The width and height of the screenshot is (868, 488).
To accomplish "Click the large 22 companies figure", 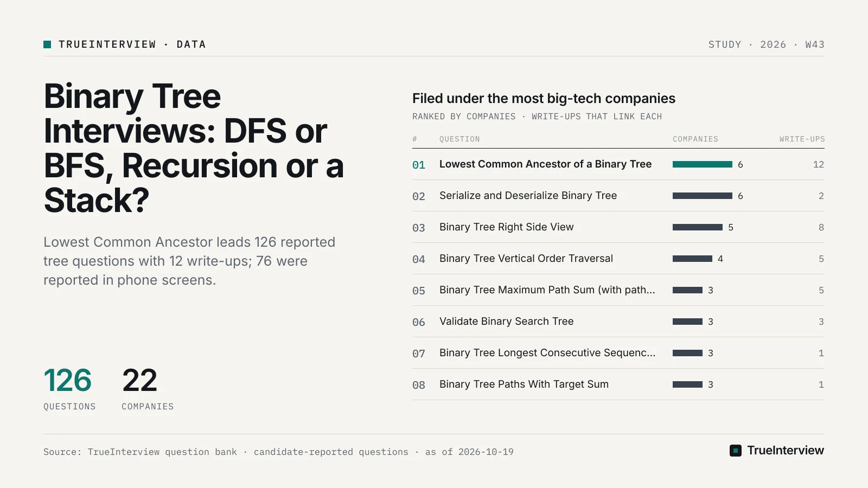I will coord(139,380).
